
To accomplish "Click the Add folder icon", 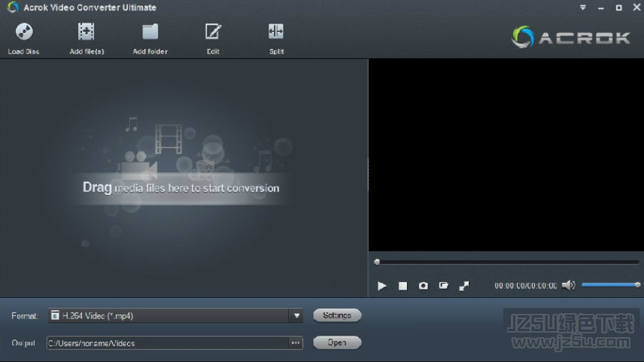I will coord(150,32).
